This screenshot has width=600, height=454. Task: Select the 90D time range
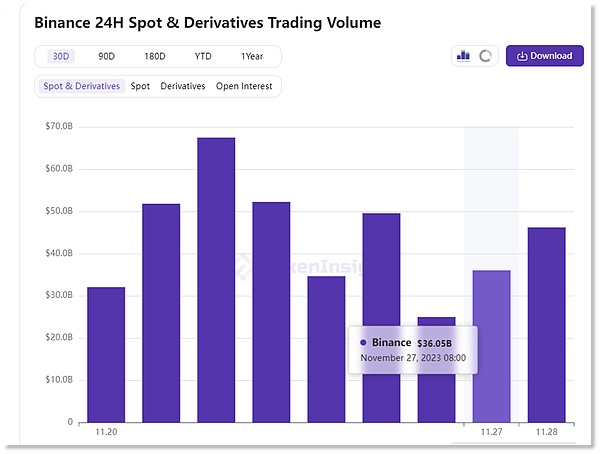coord(106,56)
